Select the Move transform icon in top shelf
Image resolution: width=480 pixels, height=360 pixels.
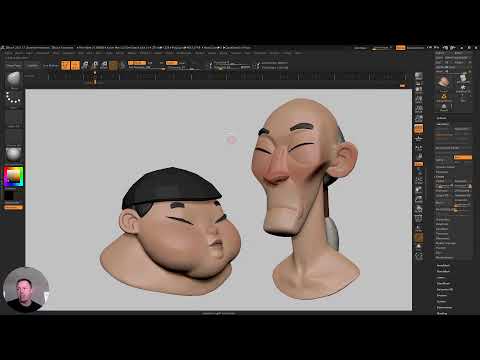pos(85,65)
